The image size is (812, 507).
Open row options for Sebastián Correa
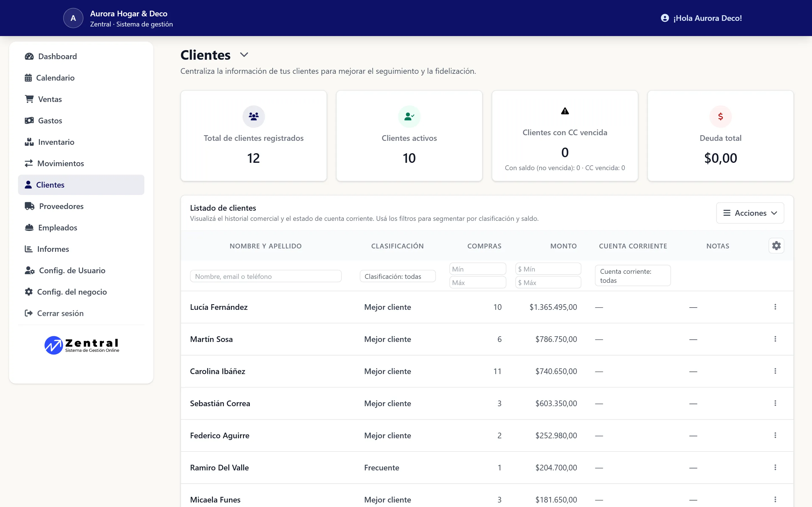(x=775, y=403)
